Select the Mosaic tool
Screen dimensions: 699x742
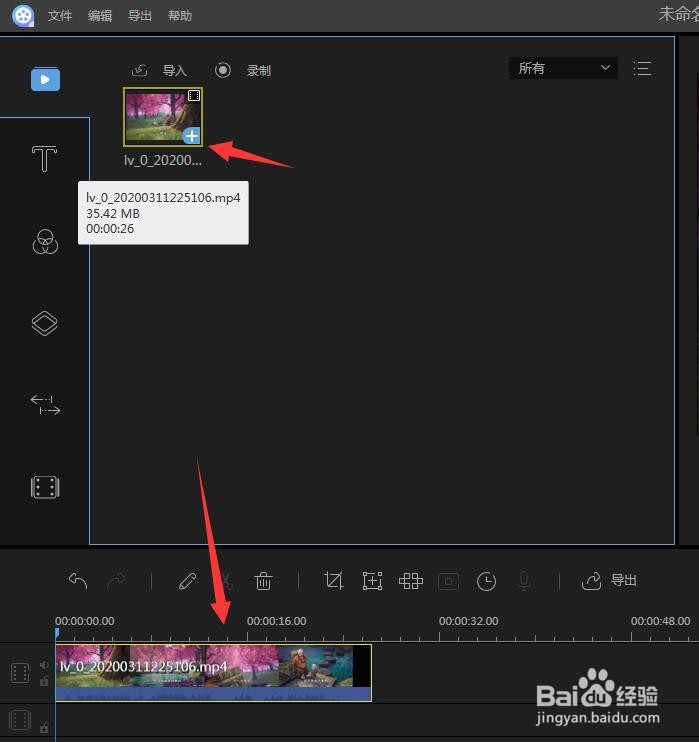point(411,581)
